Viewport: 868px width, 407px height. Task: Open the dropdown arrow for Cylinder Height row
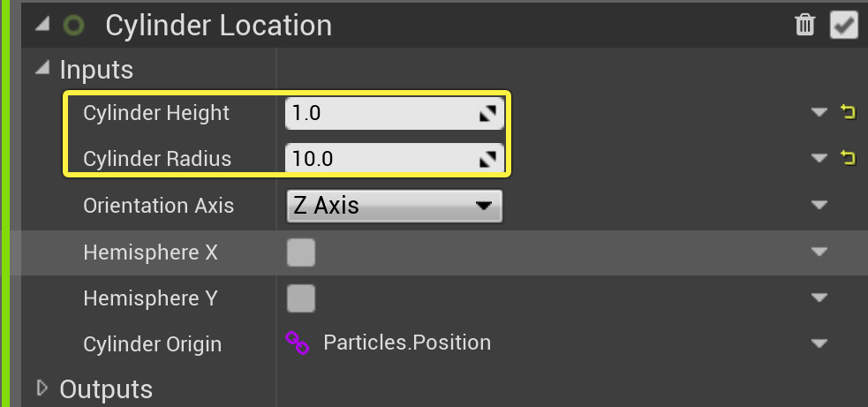(x=819, y=112)
